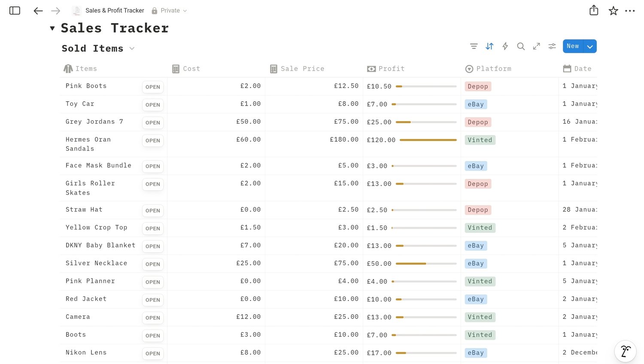Click the Platform column header
Viewport: 644px width, 364px height.
(493, 69)
